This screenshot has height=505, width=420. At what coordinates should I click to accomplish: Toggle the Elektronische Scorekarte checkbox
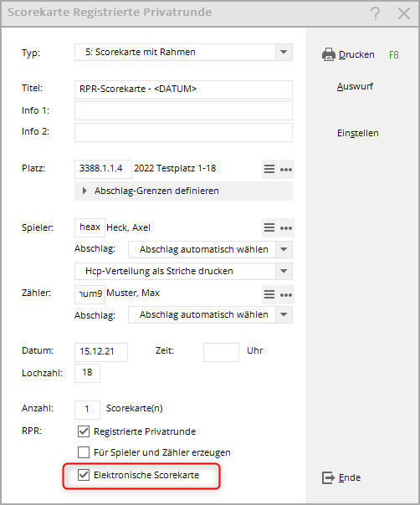(84, 475)
